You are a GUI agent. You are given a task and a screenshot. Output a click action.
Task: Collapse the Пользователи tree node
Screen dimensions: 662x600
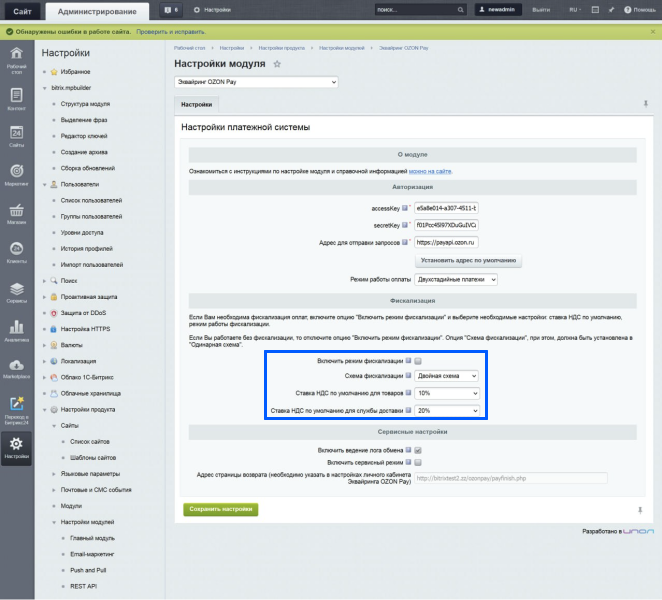[44, 185]
